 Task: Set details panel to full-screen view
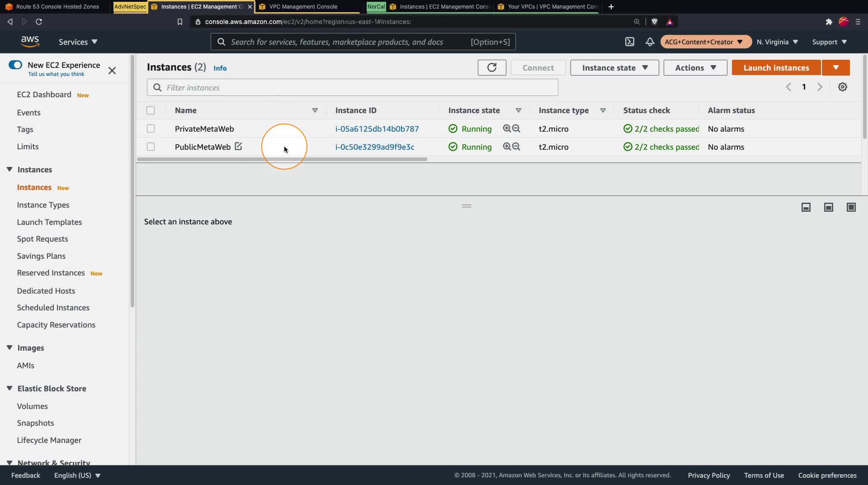[x=851, y=207]
